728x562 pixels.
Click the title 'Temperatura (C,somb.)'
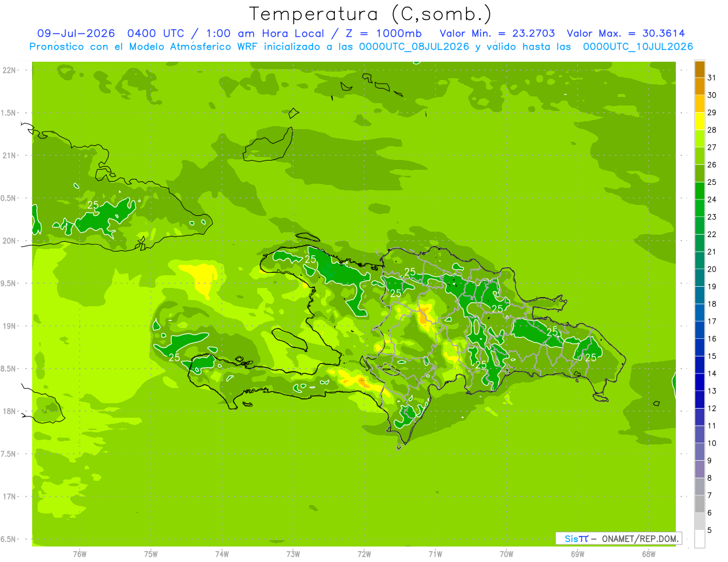(x=370, y=15)
